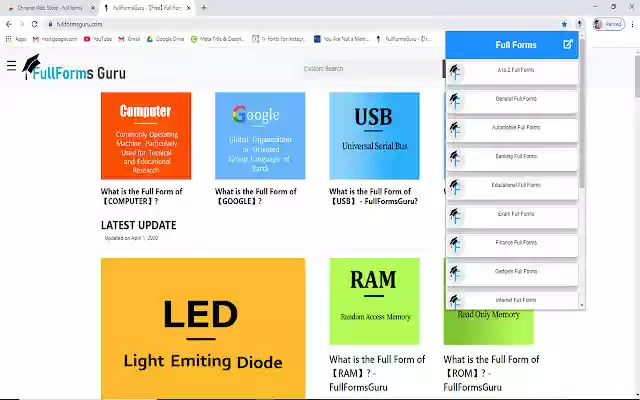Open the Fonts For Instagram bookmark
The width and height of the screenshot is (640, 400).
pyautogui.click(x=279, y=39)
